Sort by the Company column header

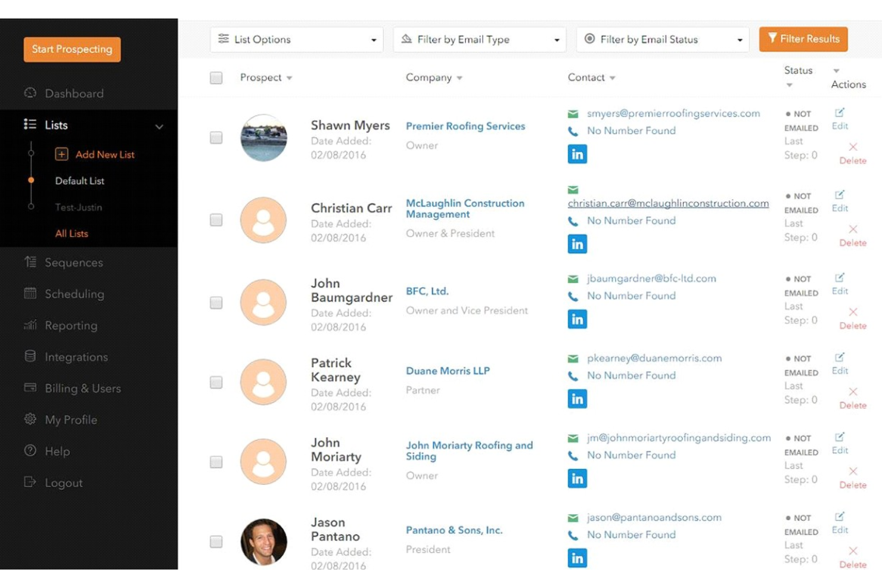pos(434,77)
